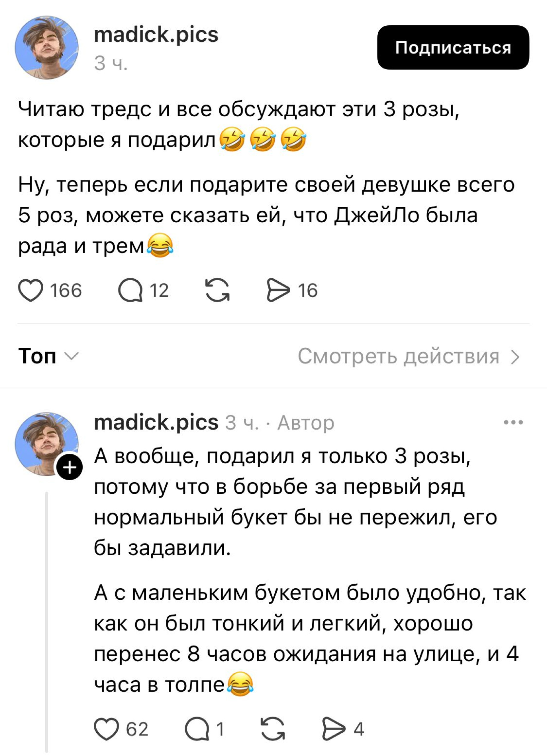
Task: Repost the author's reply about 3 roses
Action: 273,729
